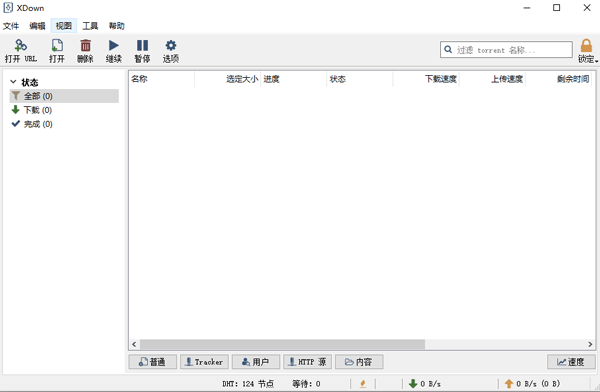Click the horizontal scrollbar left arrow
The height and width of the screenshot is (392, 600).
coord(134,344)
